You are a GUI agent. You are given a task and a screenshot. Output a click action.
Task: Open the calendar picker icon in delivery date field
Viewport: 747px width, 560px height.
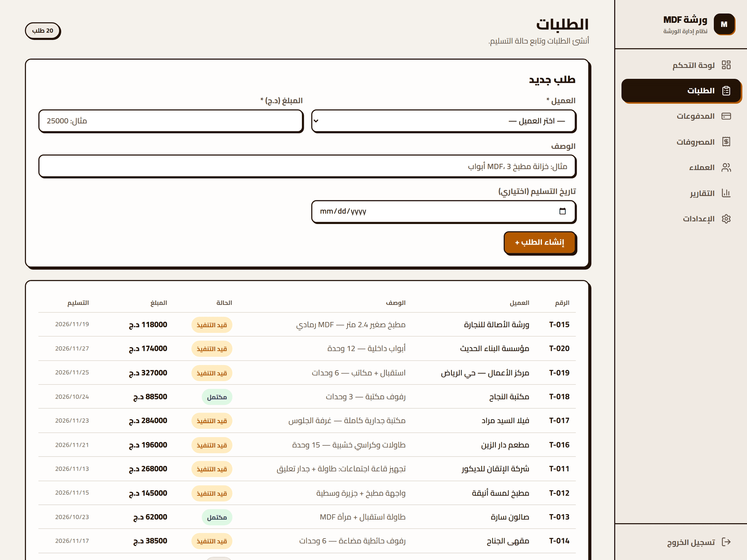coord(562,211)
